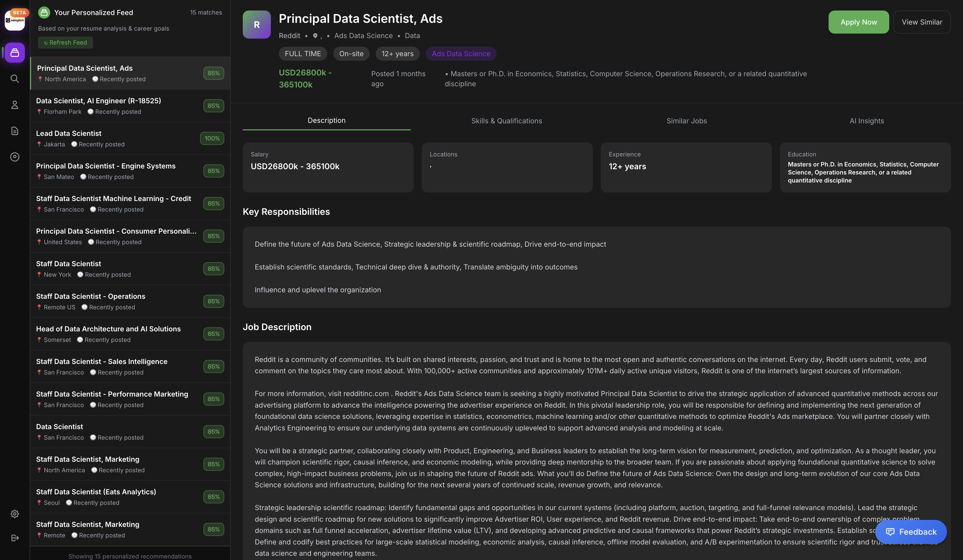Image resolution: width=963 pixels, height=560 pixels.
Task: Select the target goals icon in sidebar
Action: pyautogui.click(x=15, y=157)
